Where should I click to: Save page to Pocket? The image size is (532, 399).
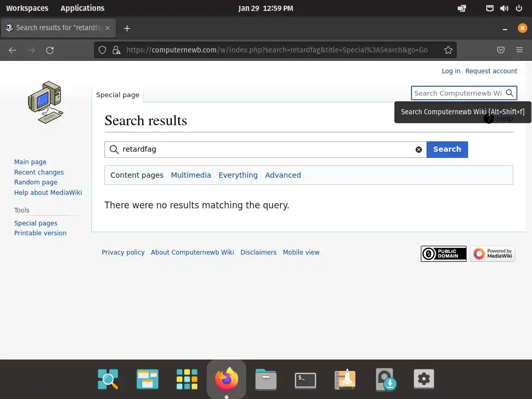pyautogui.click(x=501, y=50)
